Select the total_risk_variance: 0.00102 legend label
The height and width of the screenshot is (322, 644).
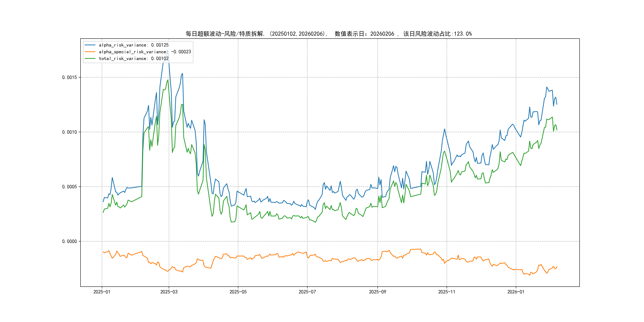(x=134, y=58)
